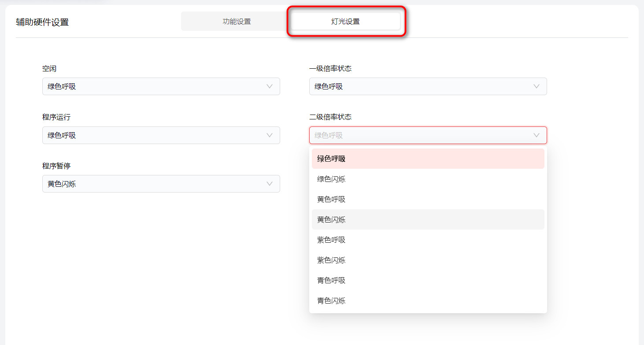Select the 青色呼吸 option
This screenshot has height=345, width=644.
pyautogui.click(x=428, y=280)
